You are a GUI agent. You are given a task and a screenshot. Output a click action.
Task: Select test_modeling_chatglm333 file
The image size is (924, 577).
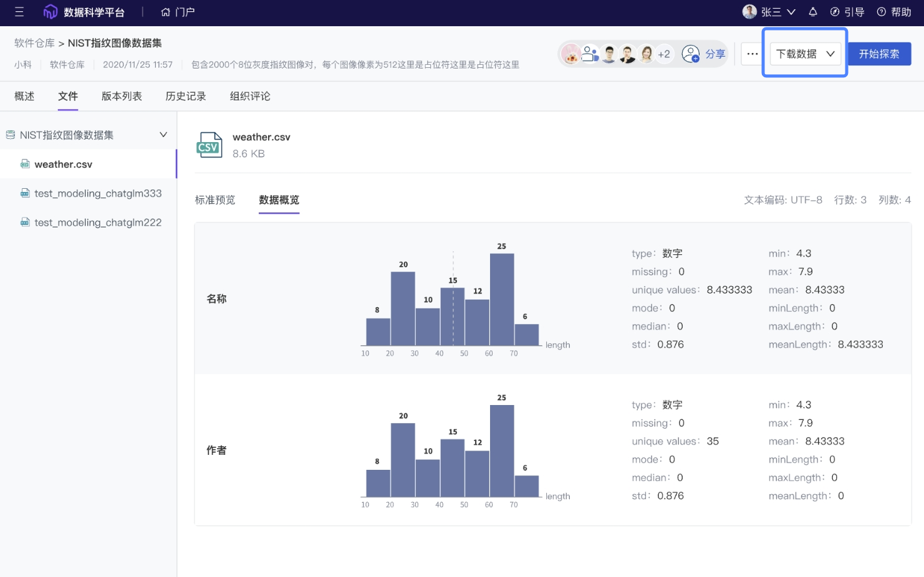click(98, 193)
